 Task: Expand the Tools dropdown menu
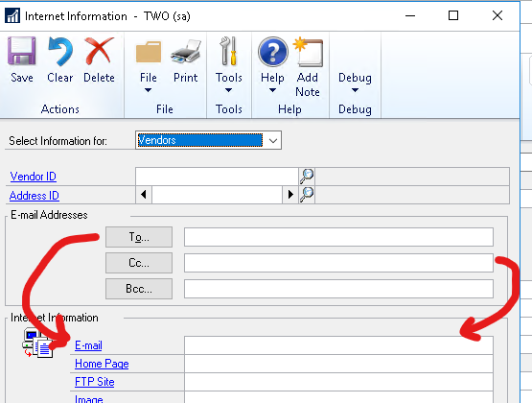tap(229, 64)
